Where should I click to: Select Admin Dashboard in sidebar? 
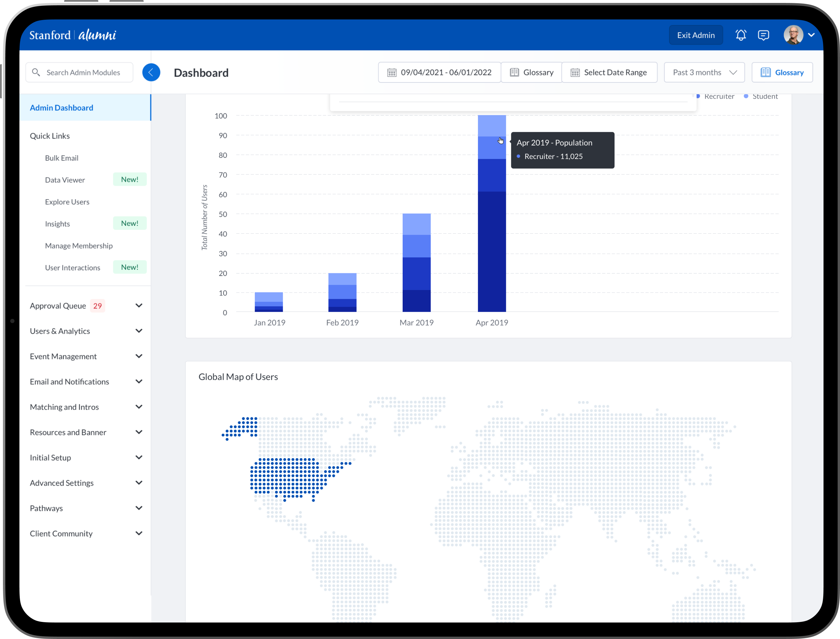click(62, 108)
